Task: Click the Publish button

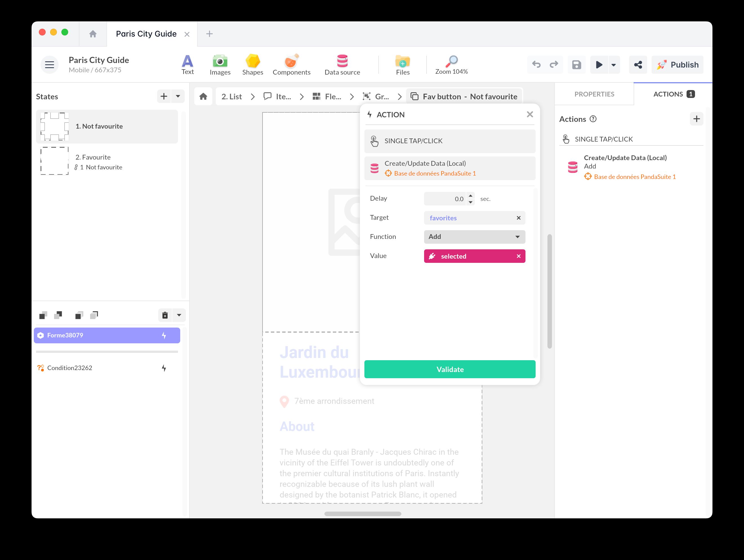Action: coord(678,64)
